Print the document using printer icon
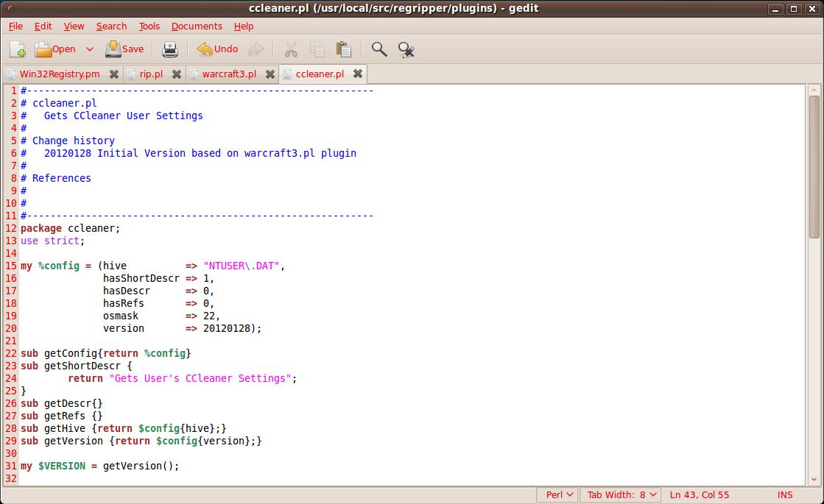824x504 pixels. tap(170, 49)
